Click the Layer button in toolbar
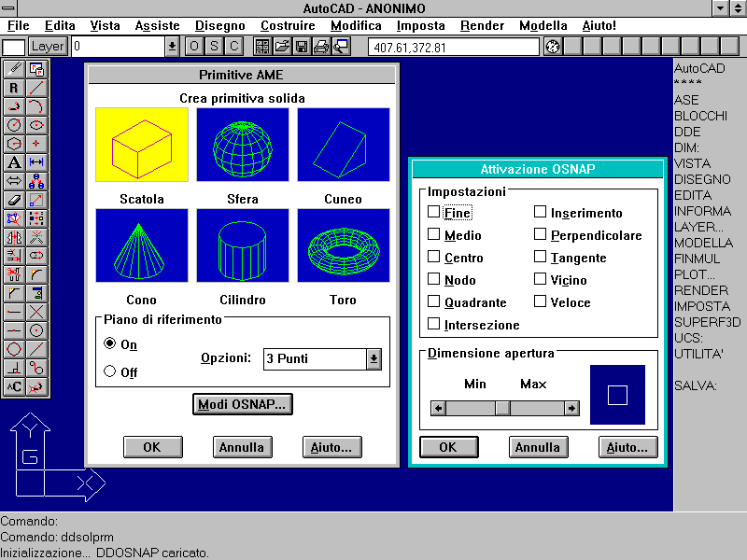This screenshot has height=560, width=747. coord(48,46)
